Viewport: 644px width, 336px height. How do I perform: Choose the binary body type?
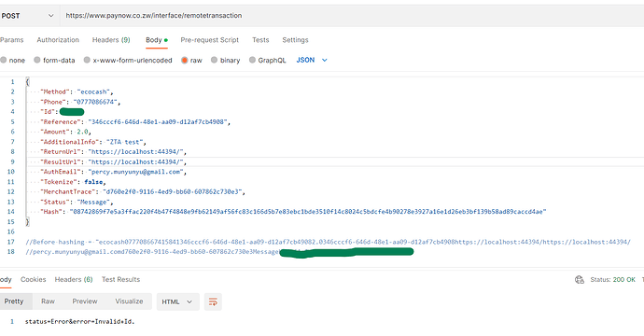226,60
